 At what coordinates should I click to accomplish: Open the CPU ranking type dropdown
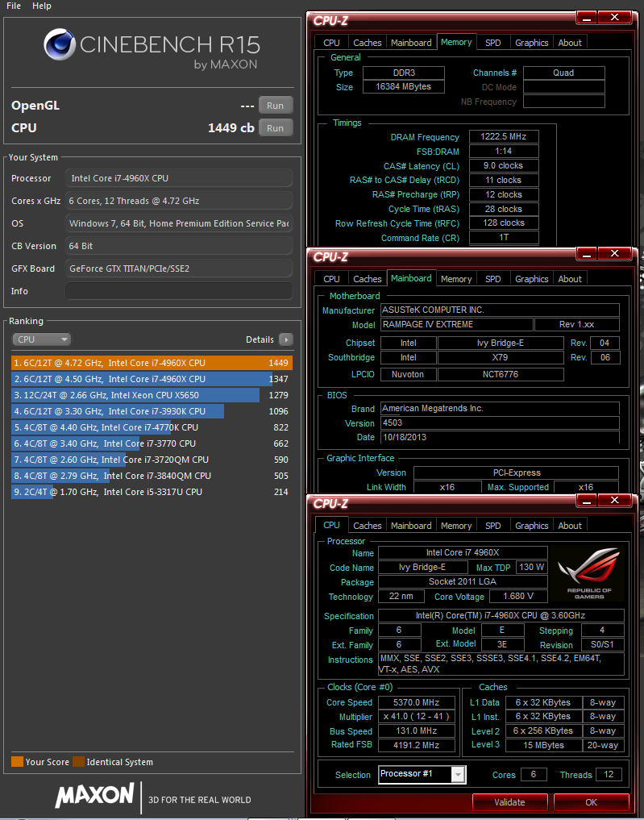41,339
